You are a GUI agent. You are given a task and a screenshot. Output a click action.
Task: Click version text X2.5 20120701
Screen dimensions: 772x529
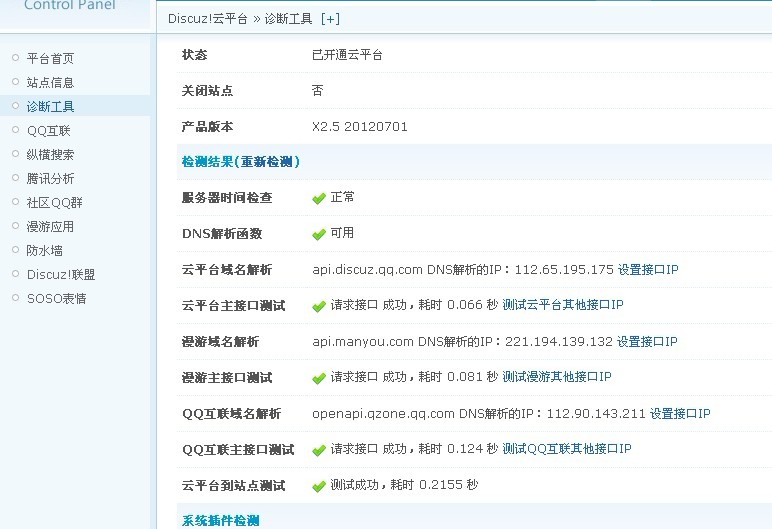[360, 127]
